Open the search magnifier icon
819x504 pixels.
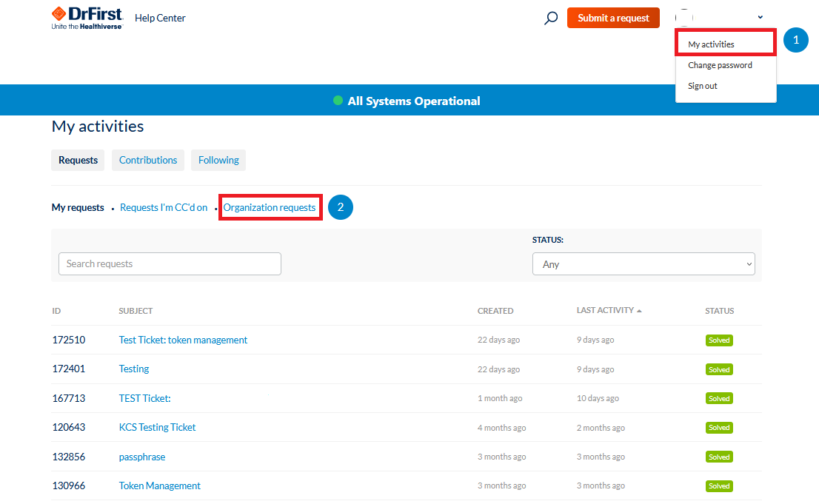(x=551, y=19)
